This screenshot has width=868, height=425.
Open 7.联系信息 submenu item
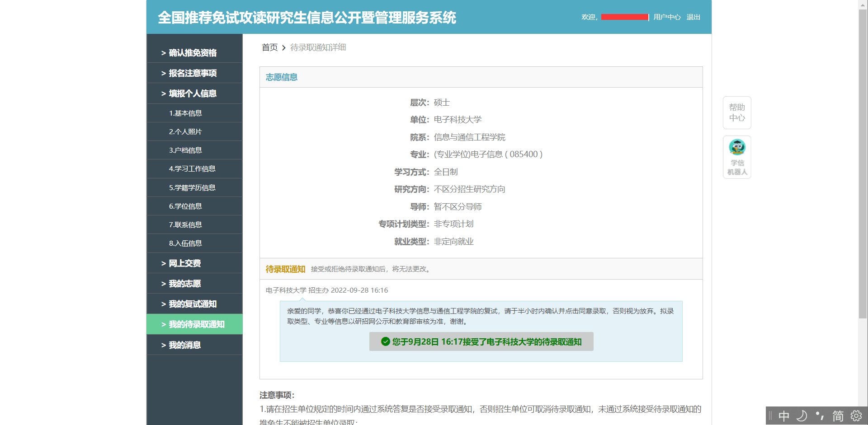coord(194,224)
